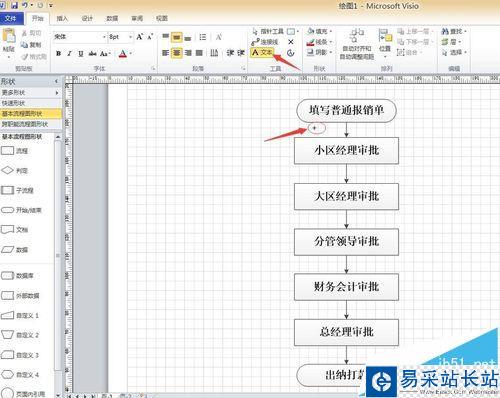This screenshot has height=398, width=500.
Task: Open the 位置 (Position) dropdown
Action: (385, 43)
